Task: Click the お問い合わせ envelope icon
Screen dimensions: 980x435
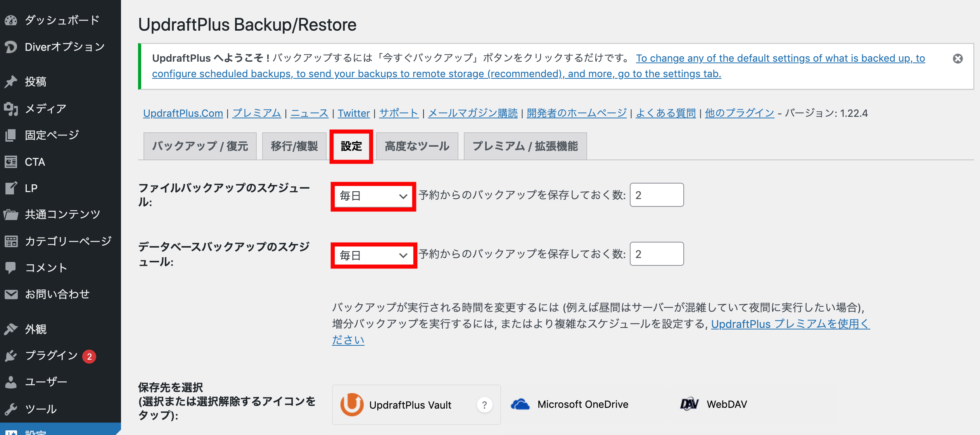Action: [x=11, y=295]
